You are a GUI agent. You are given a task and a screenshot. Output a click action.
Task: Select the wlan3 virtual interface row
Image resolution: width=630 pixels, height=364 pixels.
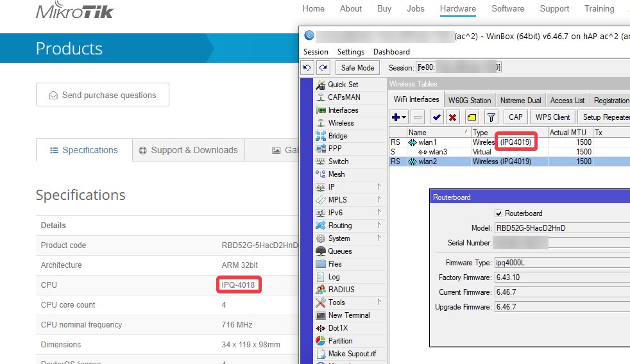coord(509,152)
